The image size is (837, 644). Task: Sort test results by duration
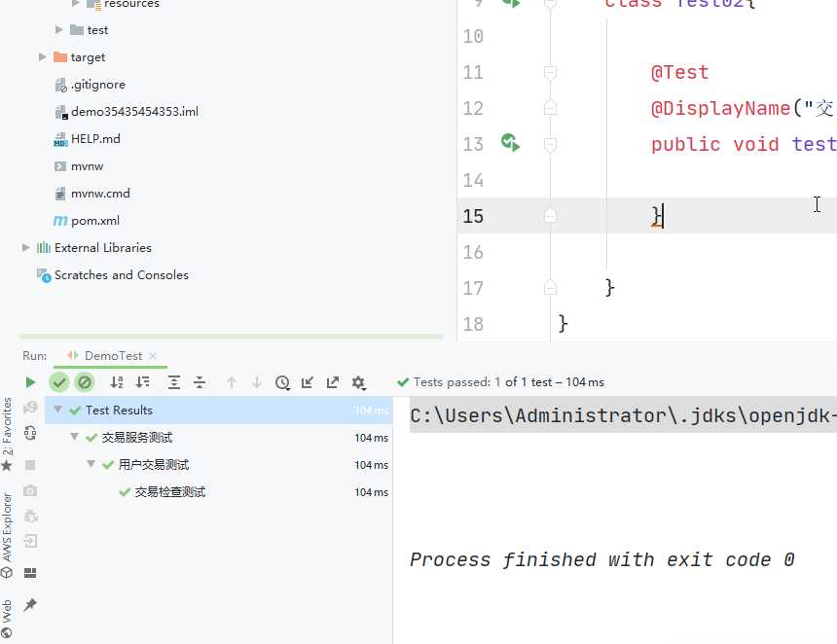pyautogui.click(x=142, y=382)
